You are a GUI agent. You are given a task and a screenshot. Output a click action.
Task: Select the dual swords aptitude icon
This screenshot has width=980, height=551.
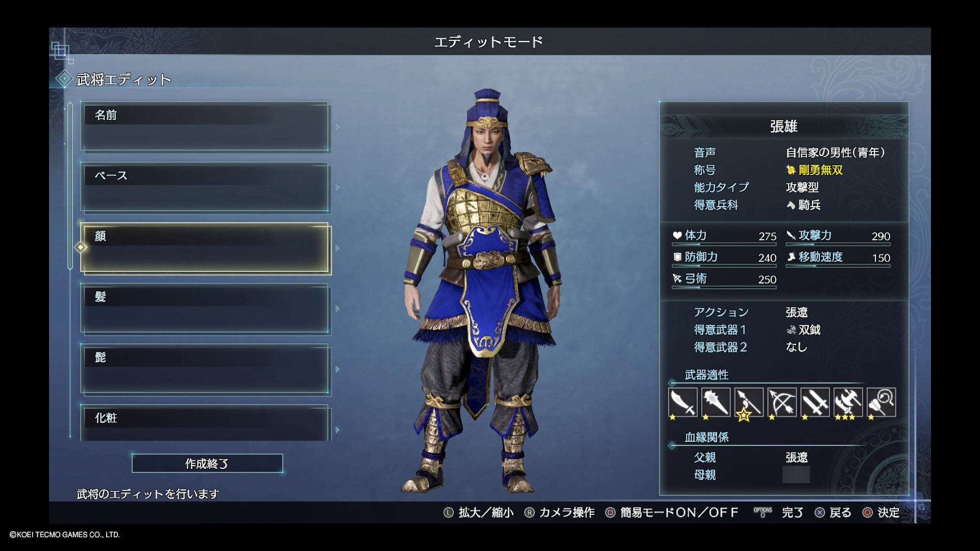pos(815,403)
